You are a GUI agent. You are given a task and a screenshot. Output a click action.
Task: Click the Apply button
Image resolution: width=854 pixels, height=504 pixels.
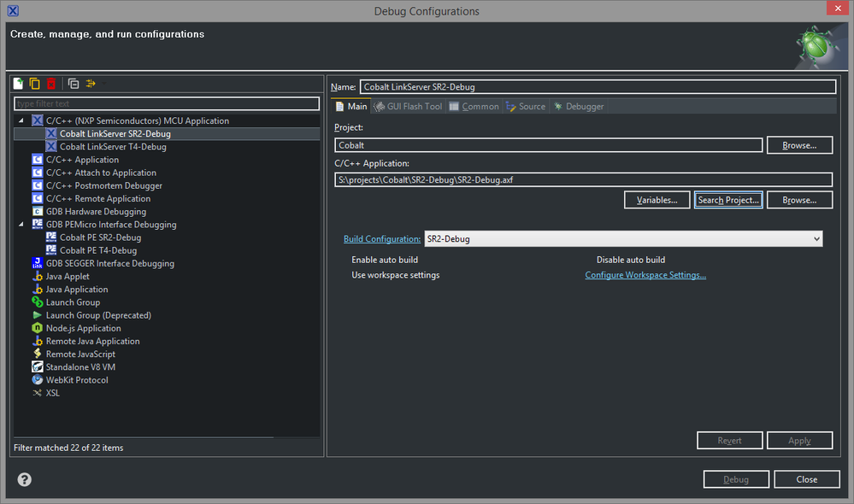pyautogui.click(x=799, y=440)
